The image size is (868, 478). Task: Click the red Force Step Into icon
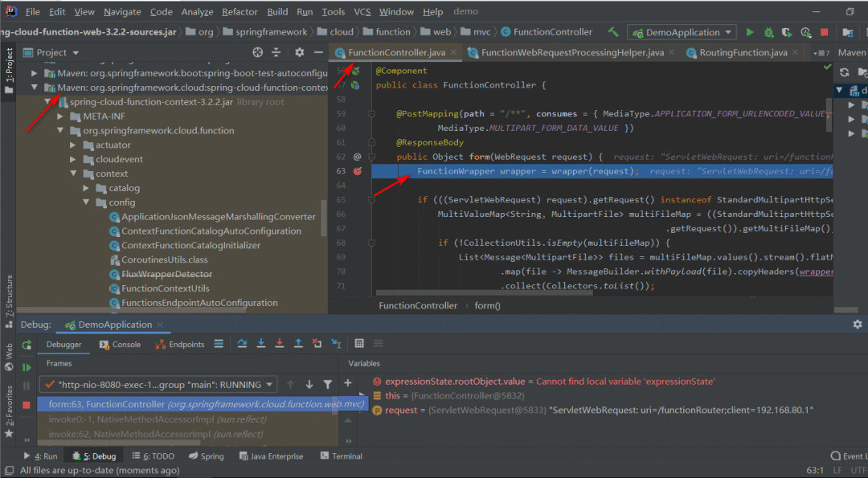[280, 344]
